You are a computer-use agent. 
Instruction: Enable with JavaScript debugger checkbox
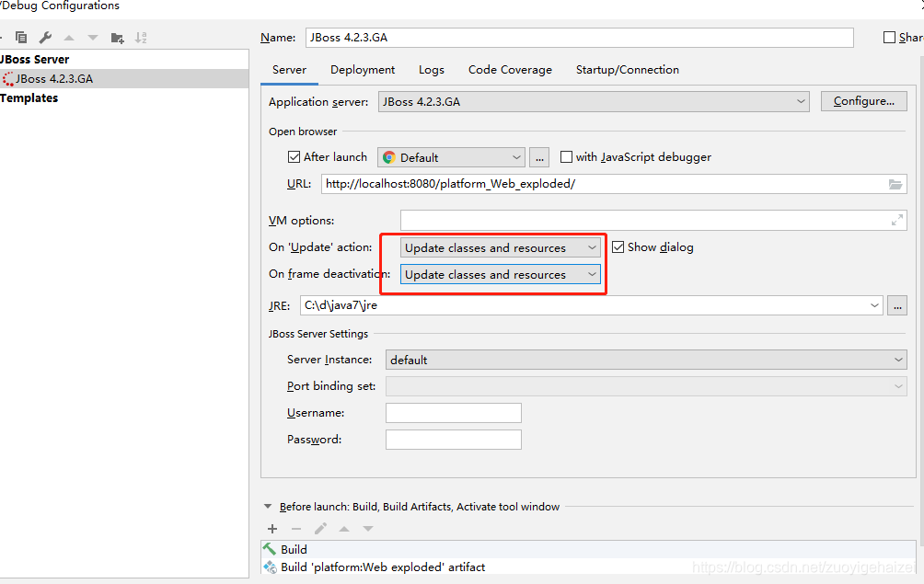pos(566,156)
